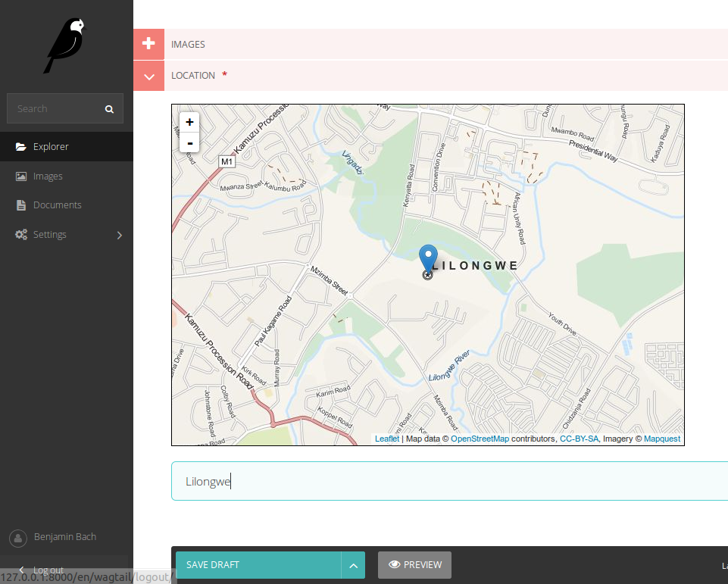This screenshot has height=584, width=728.
Task: Click the Lilongwe location text field
Action: [x=449, y=482]
